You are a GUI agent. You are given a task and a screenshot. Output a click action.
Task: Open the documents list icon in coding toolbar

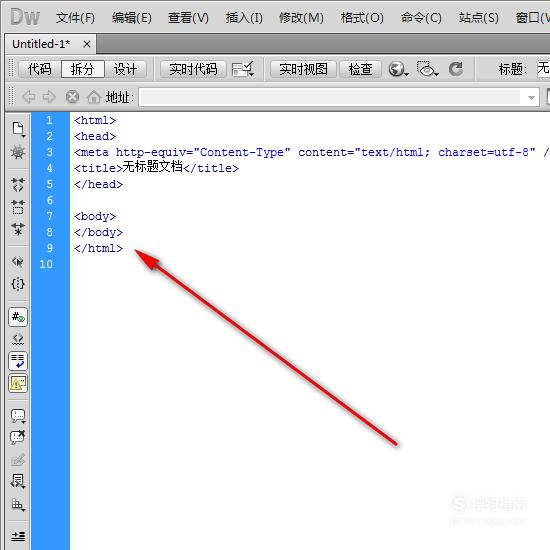coord(18,129)
